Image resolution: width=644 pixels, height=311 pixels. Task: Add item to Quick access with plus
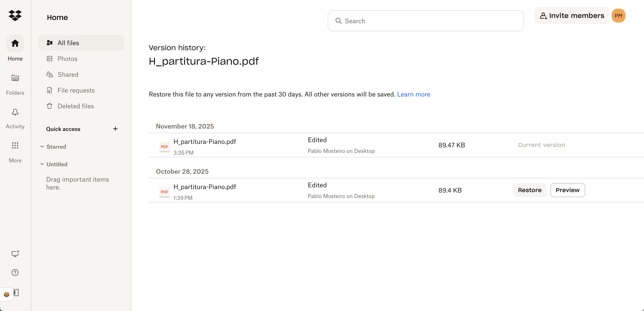(x=115, y=129)
